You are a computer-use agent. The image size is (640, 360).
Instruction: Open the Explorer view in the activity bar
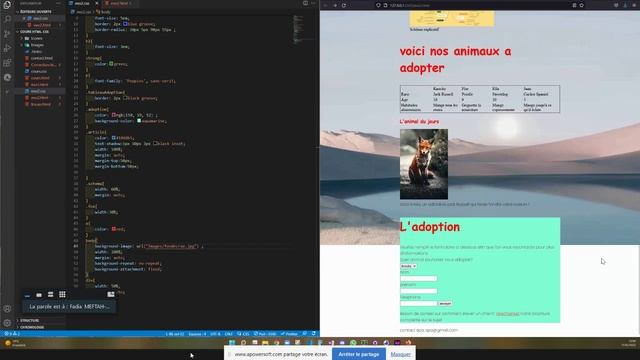tap(7, 5)
